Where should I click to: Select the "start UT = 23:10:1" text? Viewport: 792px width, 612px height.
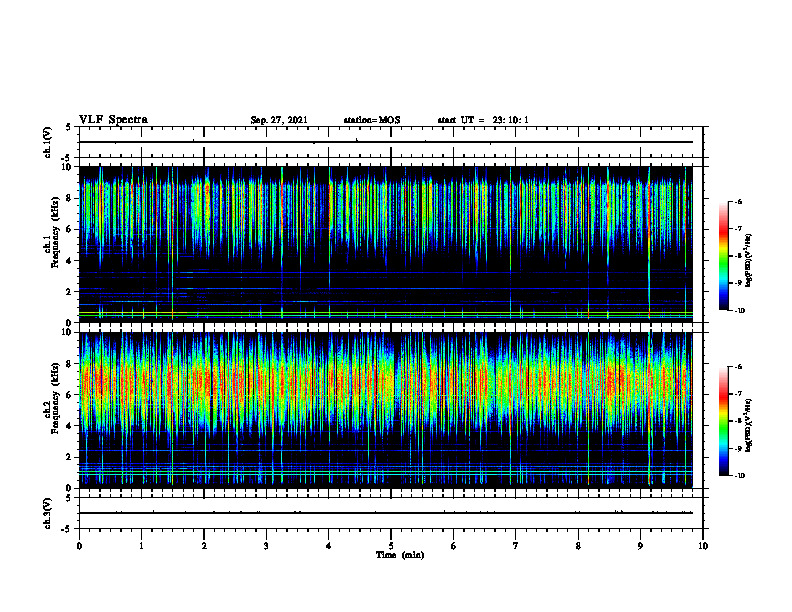coord(483,120)
